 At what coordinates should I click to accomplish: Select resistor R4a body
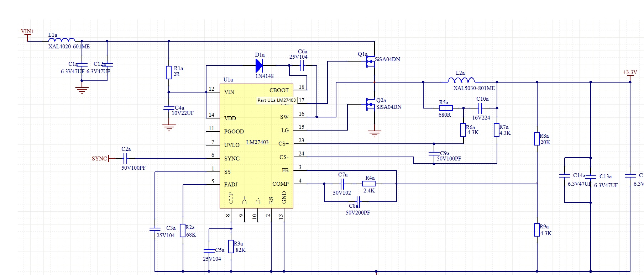369,184
